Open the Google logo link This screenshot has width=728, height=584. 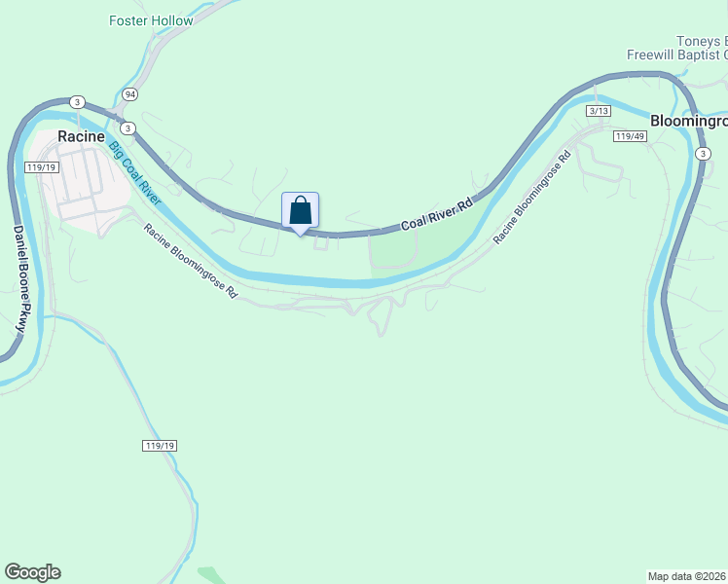pyautogui.click(x=32, y=572)
